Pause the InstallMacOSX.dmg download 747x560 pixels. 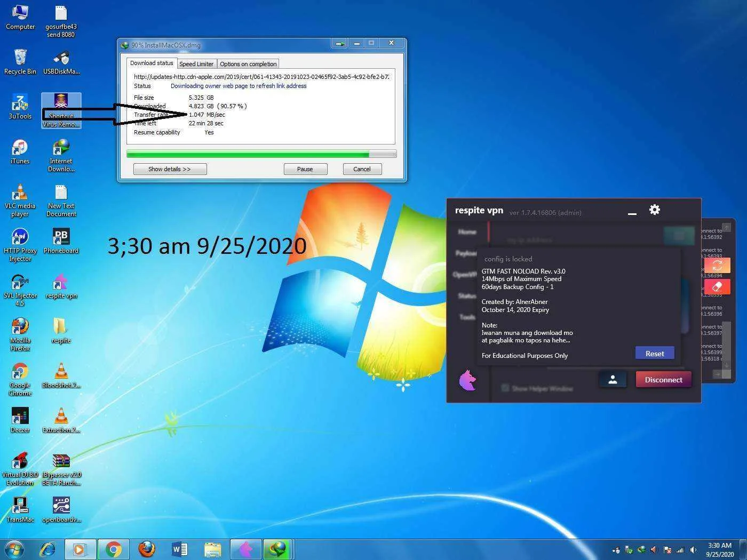point(305,169)
